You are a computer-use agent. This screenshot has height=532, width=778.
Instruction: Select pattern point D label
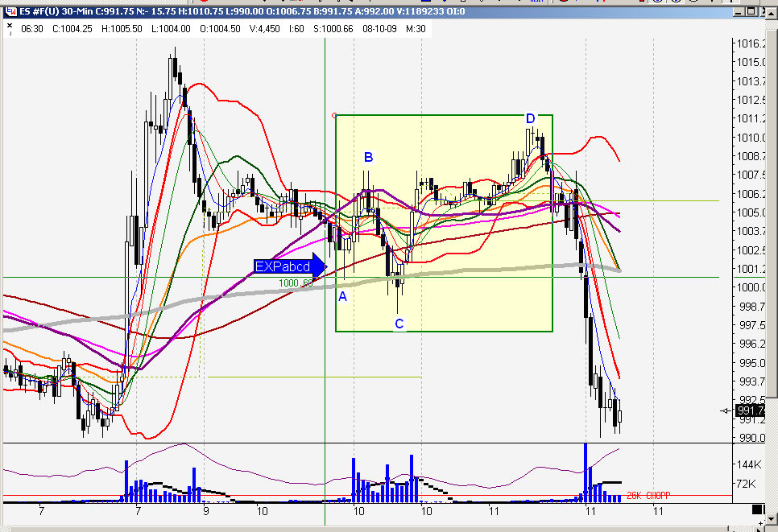tap(531, 118)
